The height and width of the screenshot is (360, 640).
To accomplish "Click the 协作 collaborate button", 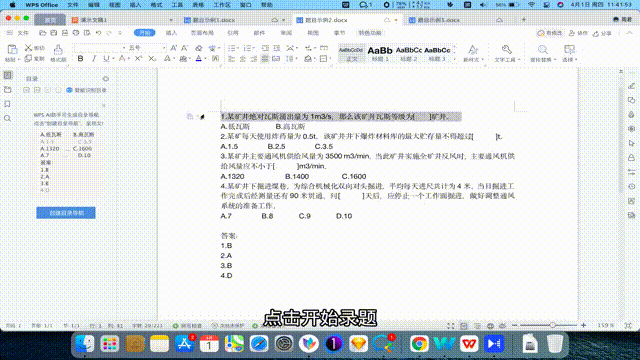I will click(578, 33).
